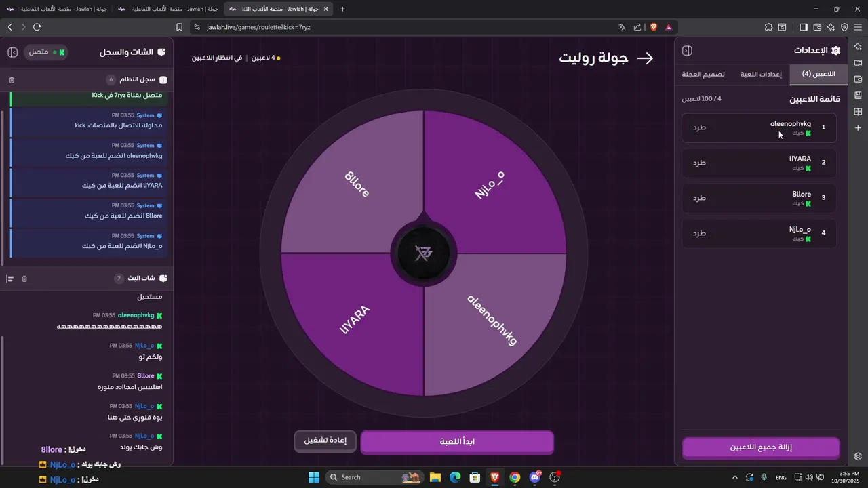Collapse the chat and log panel

pyautogui.click(x=13, y=52)
